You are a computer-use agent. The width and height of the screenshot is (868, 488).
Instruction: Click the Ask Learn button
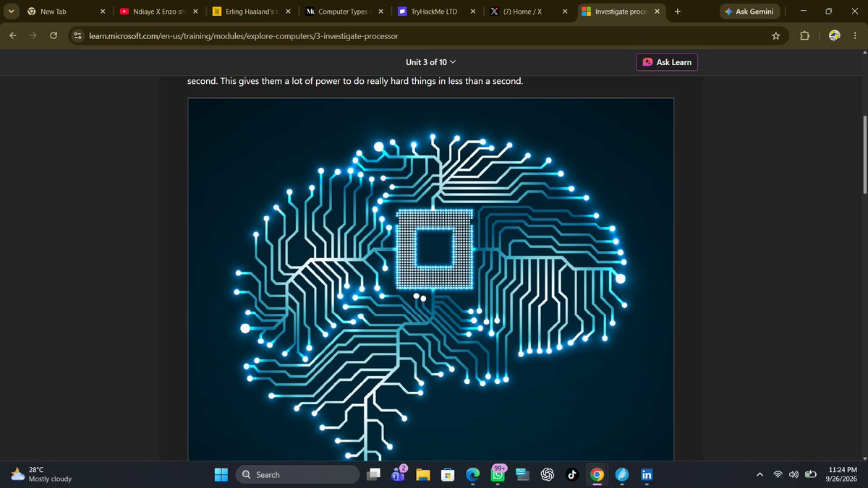coord(667,62)
